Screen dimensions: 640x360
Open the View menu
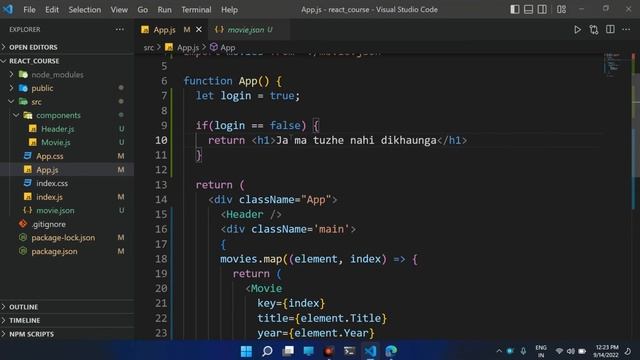click(x=119, y=9)
